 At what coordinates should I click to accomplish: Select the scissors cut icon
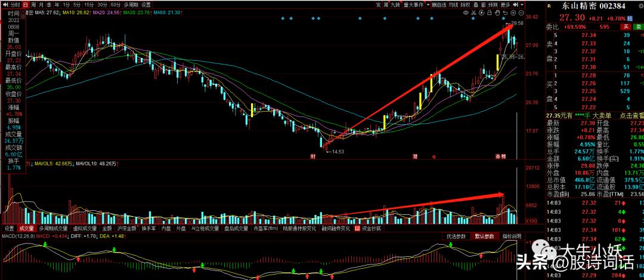(x=474, y=13)
